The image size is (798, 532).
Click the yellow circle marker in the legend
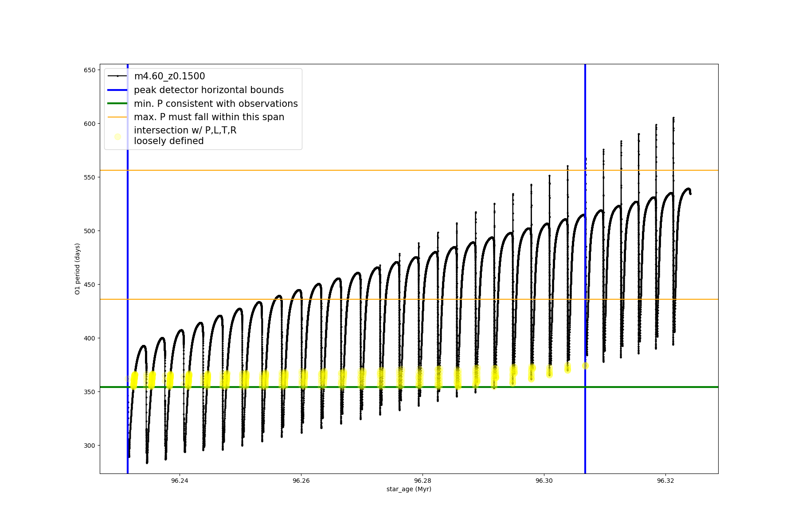click(x=117, y=137)
